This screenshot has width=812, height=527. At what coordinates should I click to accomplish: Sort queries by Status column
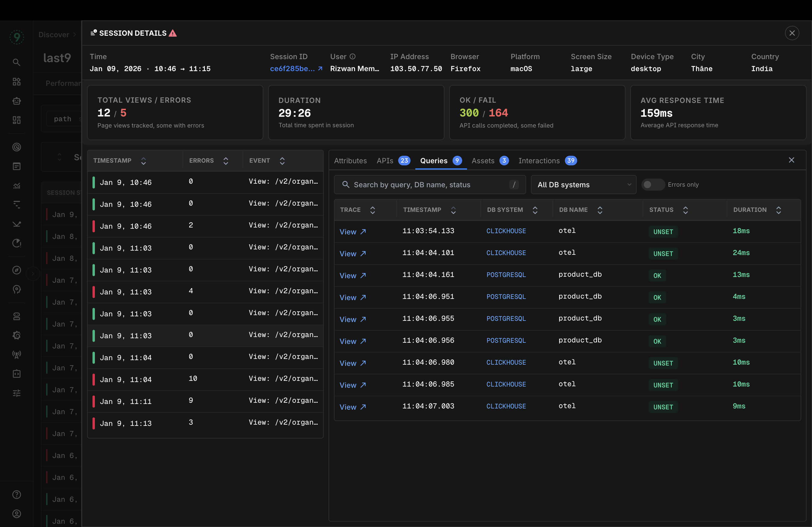685,210
